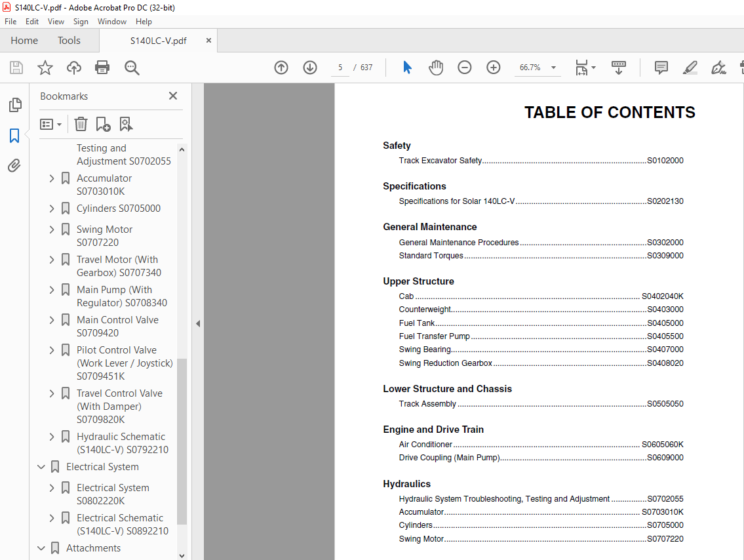Jump to Swing Motor S0707220 bookmark
Screen dimensions: 744x560
[104, 236]
